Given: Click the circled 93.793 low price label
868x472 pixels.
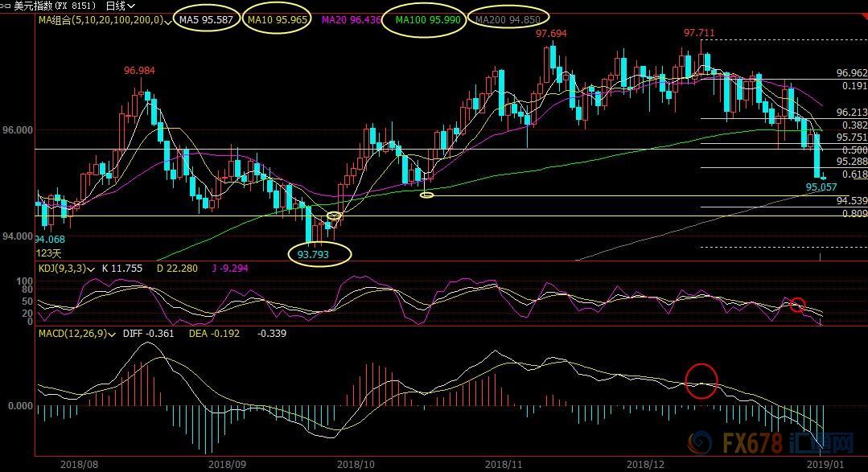Looking at the screenshot, I should click(319, 254).
